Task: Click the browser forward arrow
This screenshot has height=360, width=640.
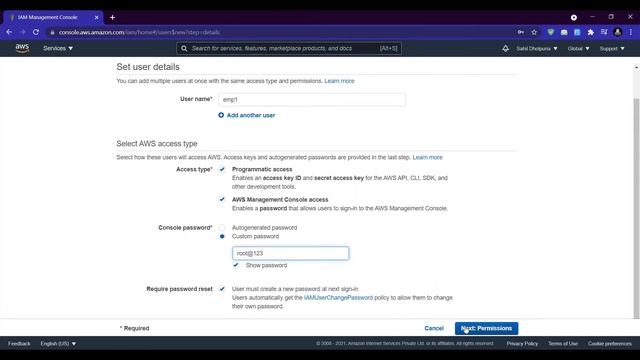Action: pos(22,32)
